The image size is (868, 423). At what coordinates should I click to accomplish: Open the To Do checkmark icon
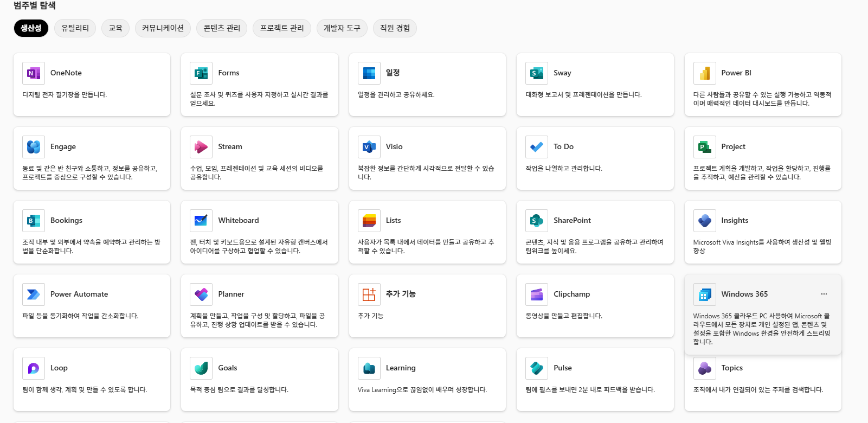(537, 146)
